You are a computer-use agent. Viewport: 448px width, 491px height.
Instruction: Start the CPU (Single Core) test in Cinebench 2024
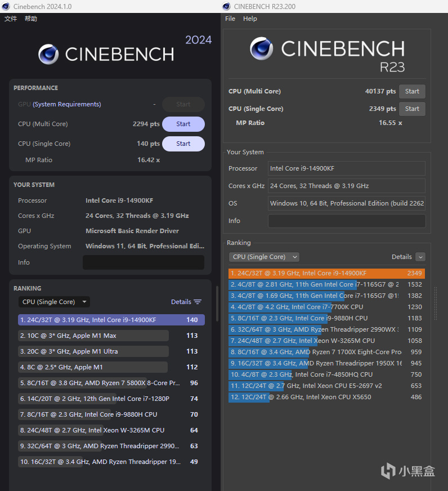[183, 144]
